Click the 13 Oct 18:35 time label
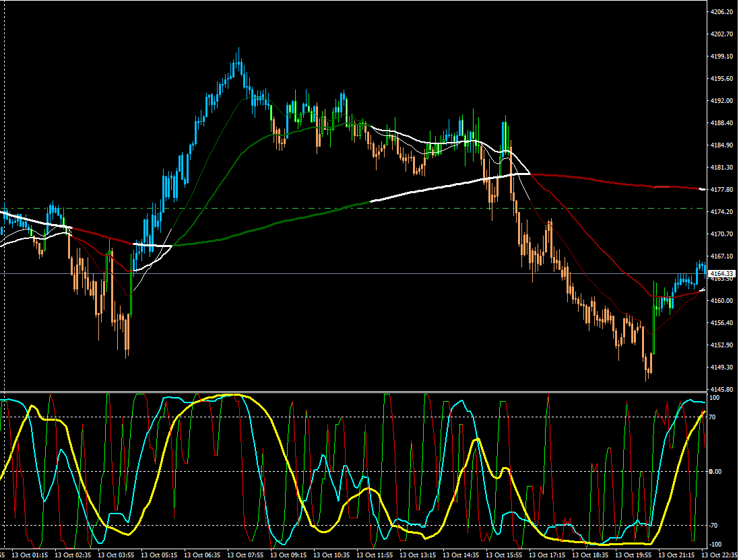739x560 pixels. (x=590, y=555)
